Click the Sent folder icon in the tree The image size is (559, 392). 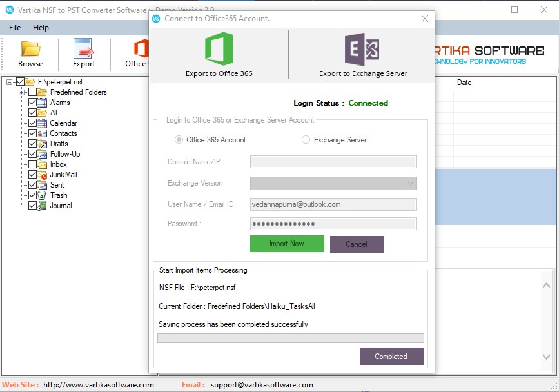[42, 185]
